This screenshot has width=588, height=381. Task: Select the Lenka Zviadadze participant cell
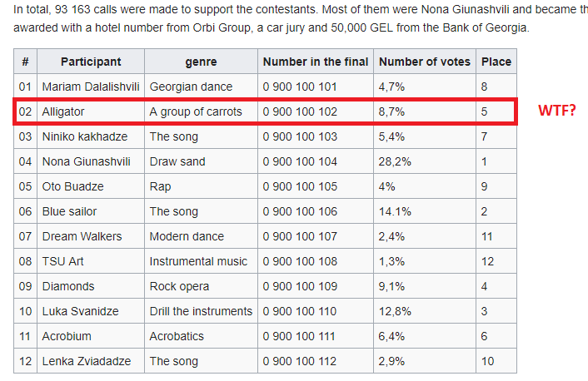[91, 361]
